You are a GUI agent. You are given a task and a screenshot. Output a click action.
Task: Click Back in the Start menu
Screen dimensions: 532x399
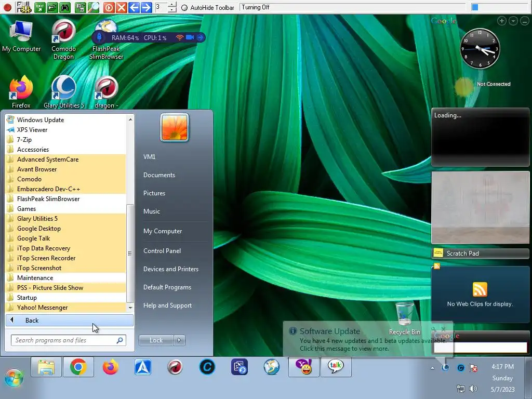click(70, 320)
